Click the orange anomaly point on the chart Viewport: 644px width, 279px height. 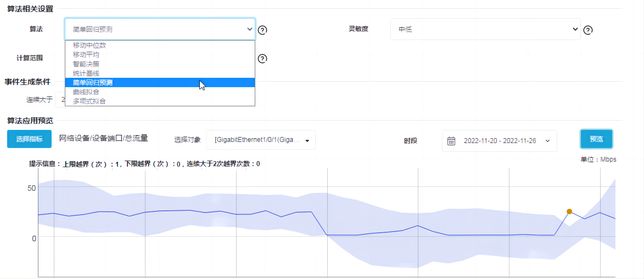click(569, 211)
